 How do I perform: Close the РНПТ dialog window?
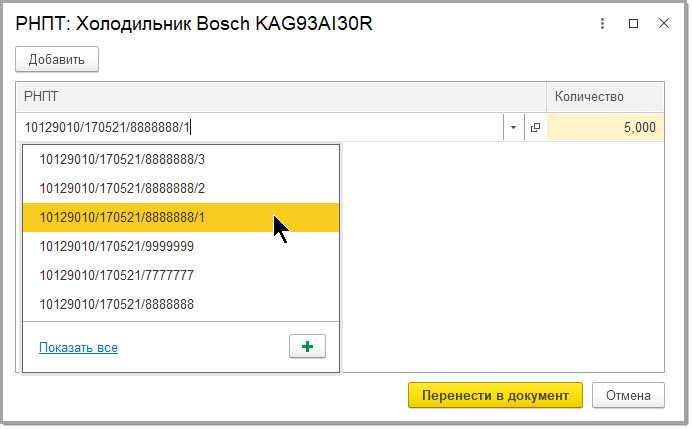point(664,23)
